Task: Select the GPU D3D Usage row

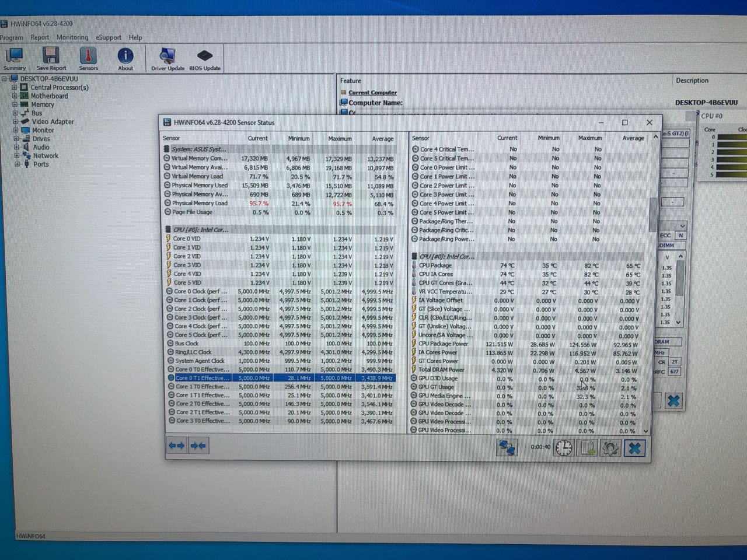Action: (x=527, y=379)
